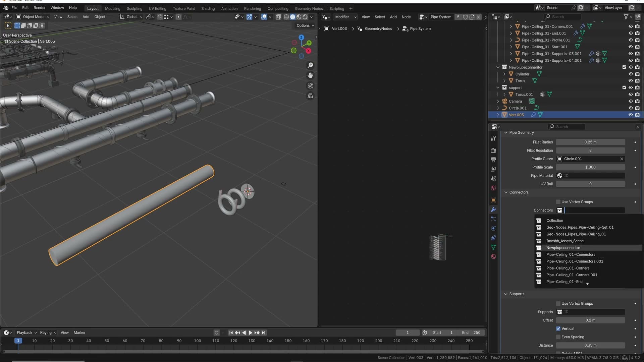Jump to the timeline end frame button
Image resolution: width=644 pixels, height=362 pixels.
pos(264,333)
